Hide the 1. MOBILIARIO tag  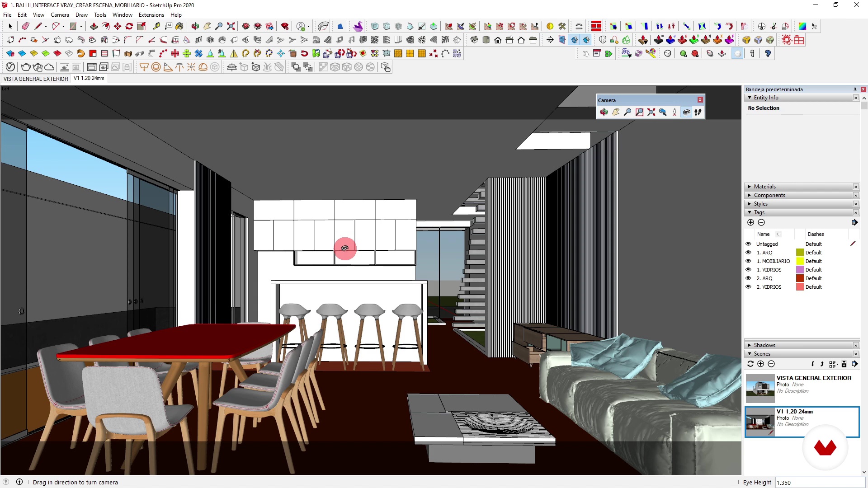(x=748, y=261)
